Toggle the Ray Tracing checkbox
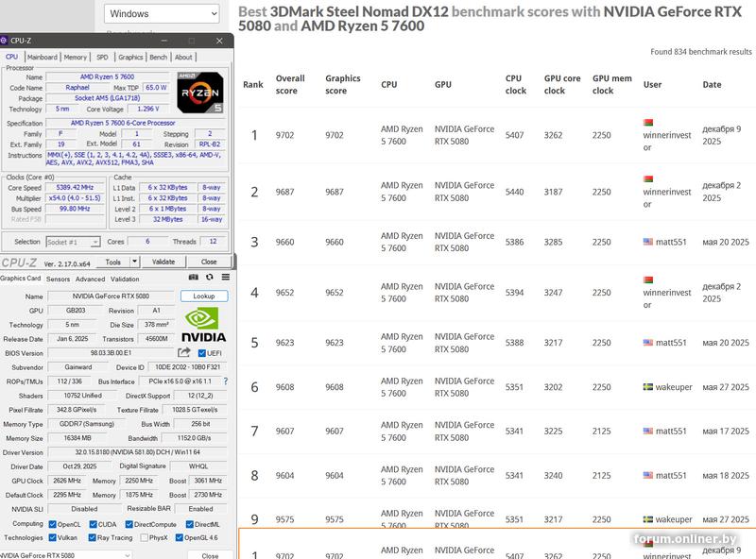This screenshot has height=559, width=756. point(92,537)
